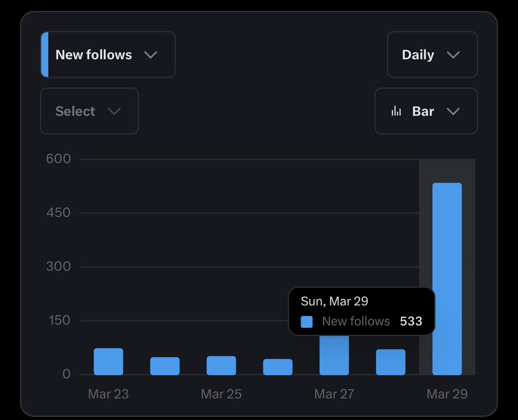
Task: Click the '600' y-axis label
Action: pyautogui.click(x=58, y=158)
